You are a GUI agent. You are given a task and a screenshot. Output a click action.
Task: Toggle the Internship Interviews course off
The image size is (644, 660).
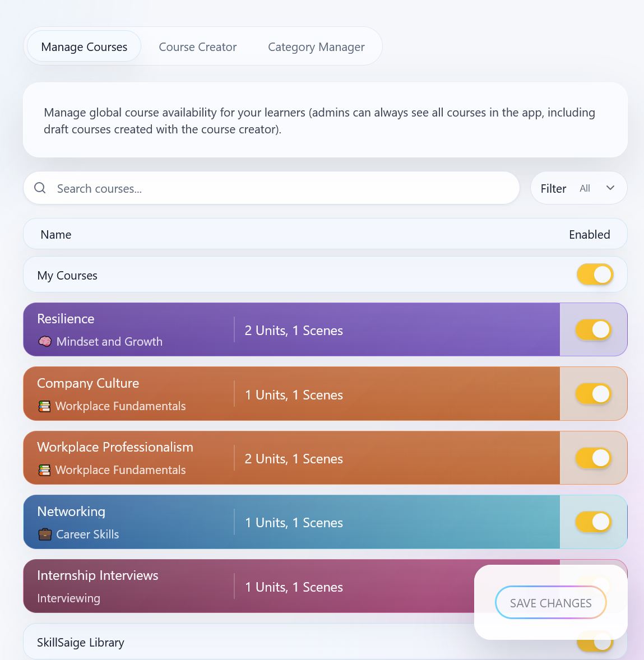(594, 586)
